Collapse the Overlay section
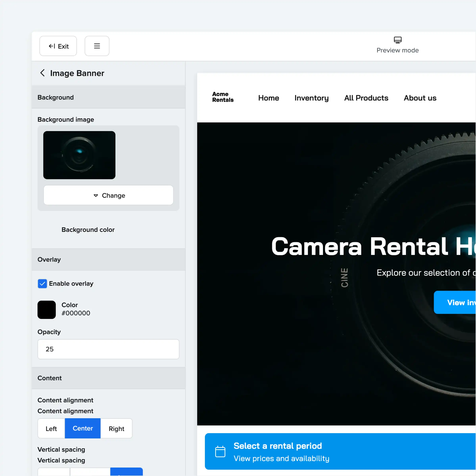Viewport: 476px width, 476px height. click(x=108, y=259)
